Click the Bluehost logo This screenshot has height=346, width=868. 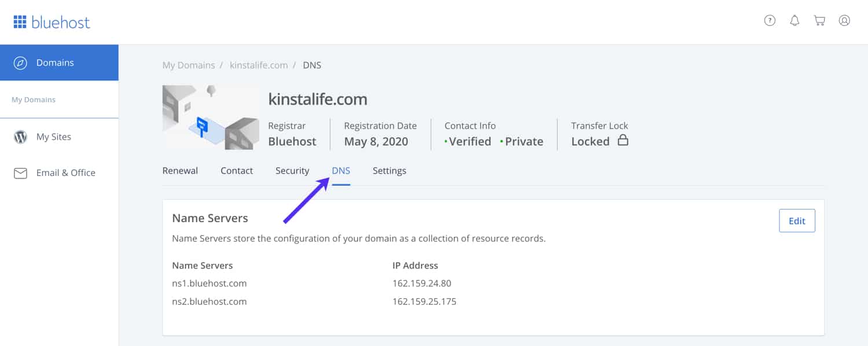coord(52,22)
